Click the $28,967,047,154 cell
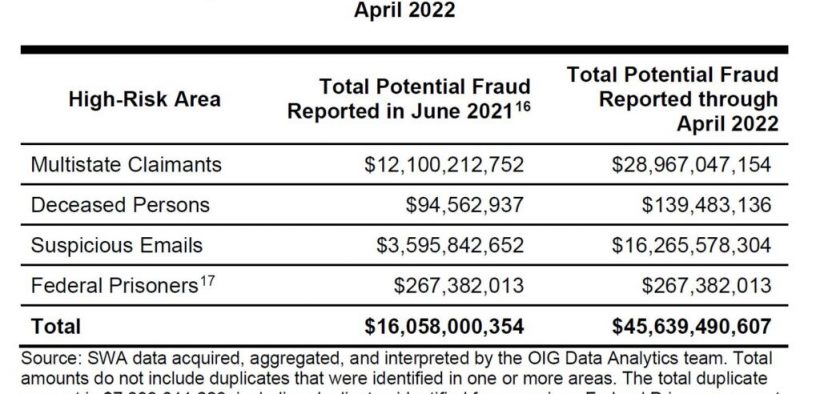This screenshot has width=820, height=394. pos(691,164)
